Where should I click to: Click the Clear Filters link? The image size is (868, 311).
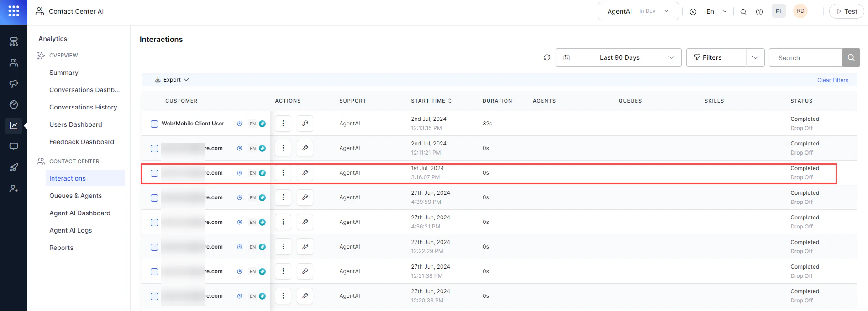click(833, 80)
